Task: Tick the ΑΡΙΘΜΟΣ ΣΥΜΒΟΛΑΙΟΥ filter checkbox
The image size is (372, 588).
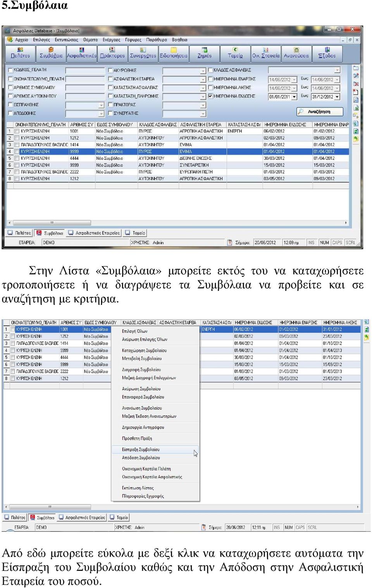Action: pos(10,87)
